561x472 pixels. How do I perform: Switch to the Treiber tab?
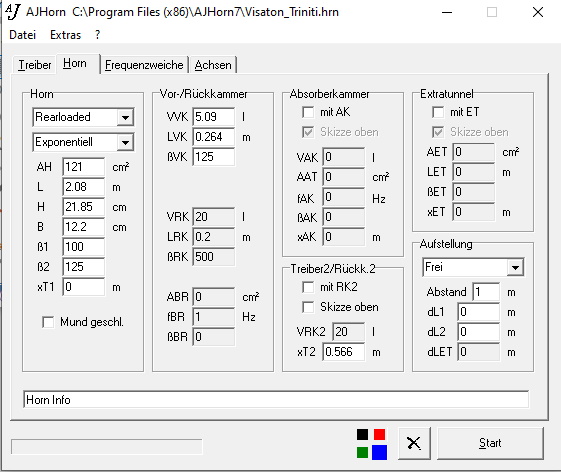click(x=35, y=65)
